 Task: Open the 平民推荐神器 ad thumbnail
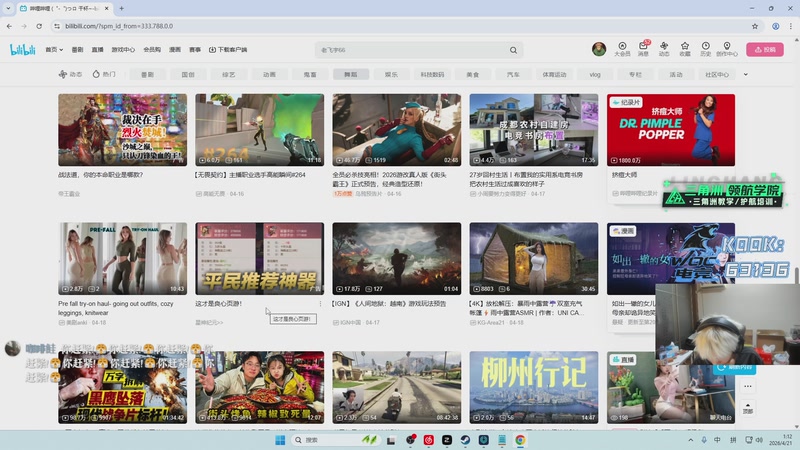259,258
